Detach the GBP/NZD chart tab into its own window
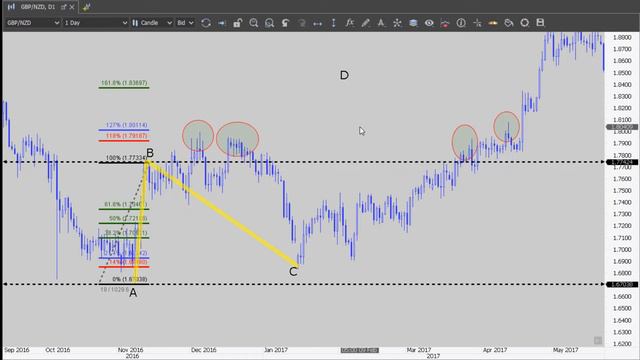The height and width of the screenshot is (360, 640). (64, 7)
